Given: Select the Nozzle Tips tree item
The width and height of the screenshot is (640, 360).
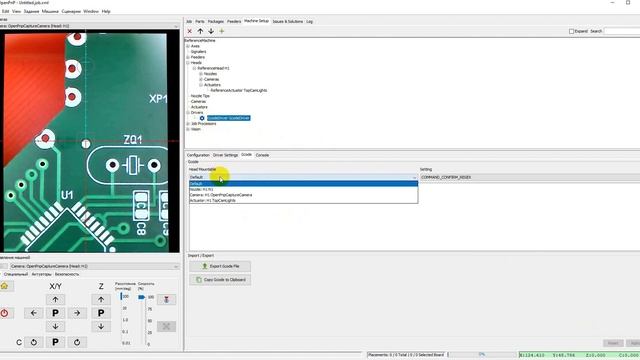Looking at the screenshot, I should pos(200,96).
